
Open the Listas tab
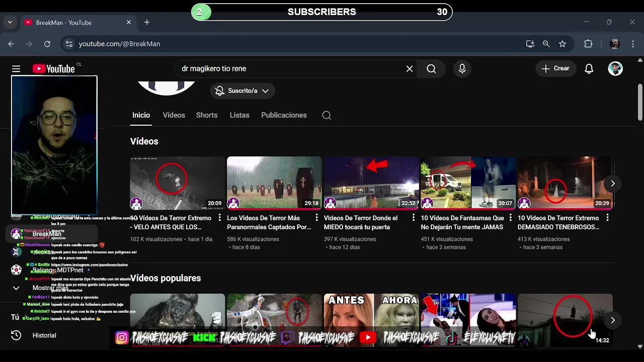(x=239, y=115)
